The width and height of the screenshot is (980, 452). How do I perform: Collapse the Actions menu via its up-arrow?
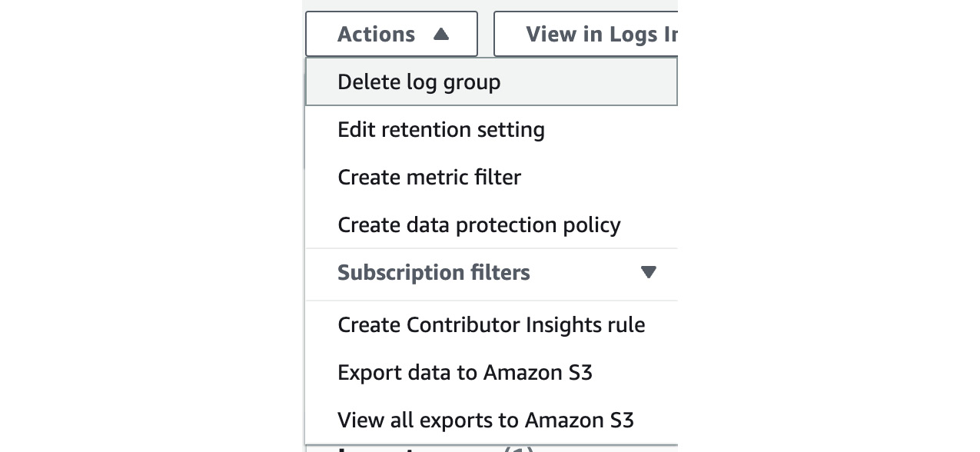pos(440,34)
